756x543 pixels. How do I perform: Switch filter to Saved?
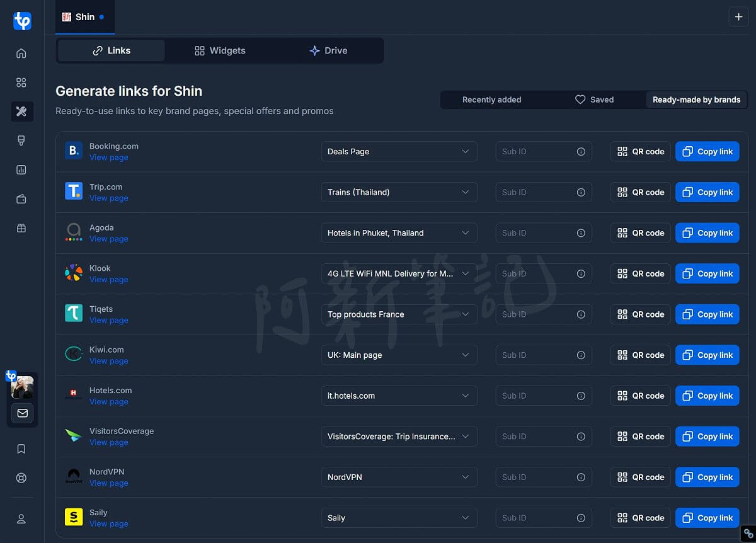pyautogui.click(x=594, y=100)
